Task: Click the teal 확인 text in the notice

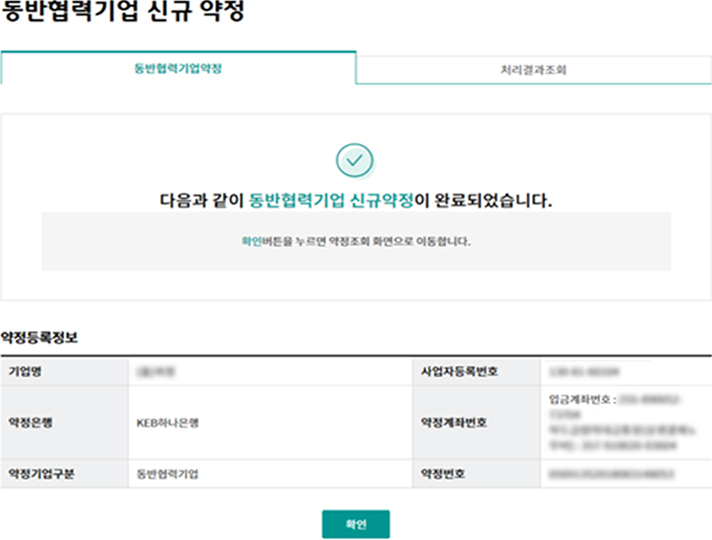Action: pyautogui.click(x=251, y=241)
